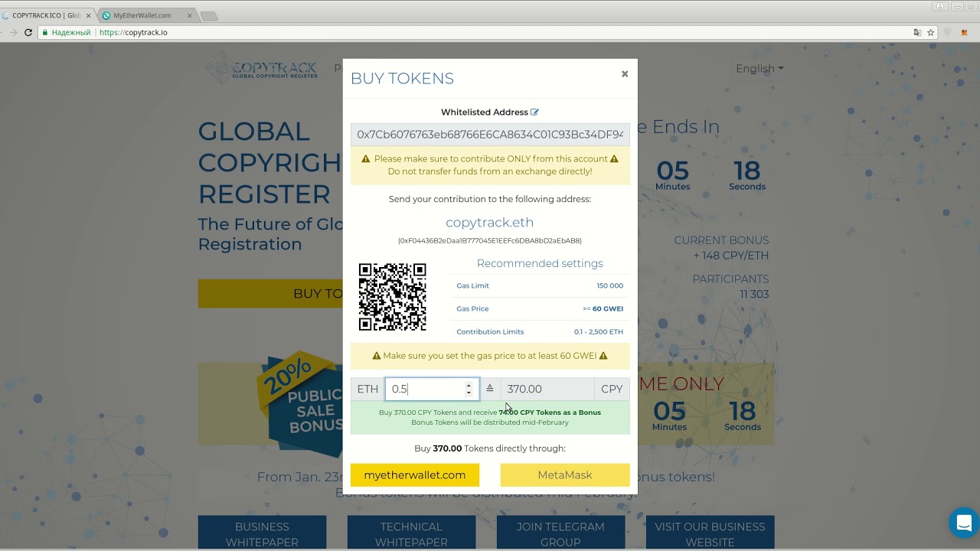The image size is (980, 551).
Task: Open the English language dropdown
Action: pyautogui.click(x=759, y=69)
